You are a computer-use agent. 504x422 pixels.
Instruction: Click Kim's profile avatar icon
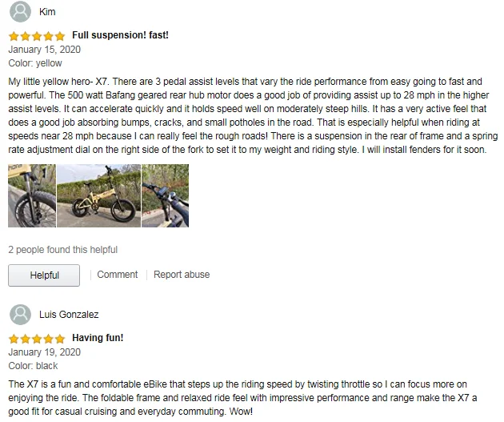pyautogui.click(x=20, y=12)
